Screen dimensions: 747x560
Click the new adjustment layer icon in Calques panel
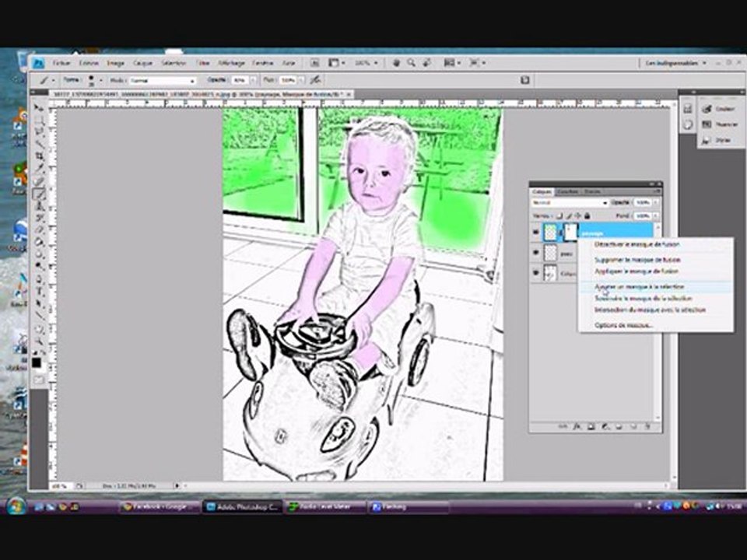pyautogui.click(x=605, y=427)
